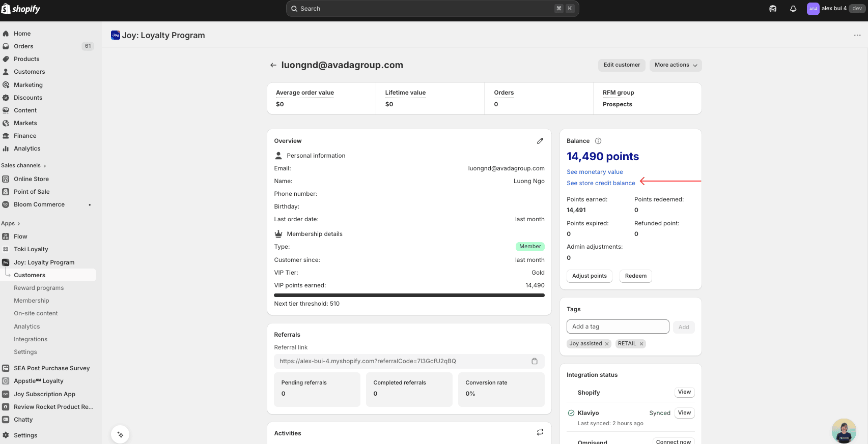
Task: Open the Sidekick assistant icon in top bar
Action: click(x=773, y=9)
